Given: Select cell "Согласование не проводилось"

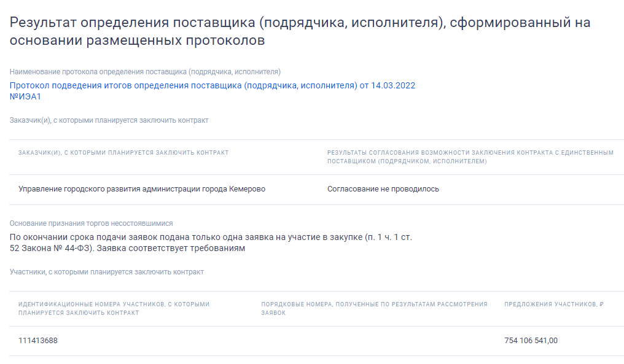Looking at the screenshot, I should [383, 189].
